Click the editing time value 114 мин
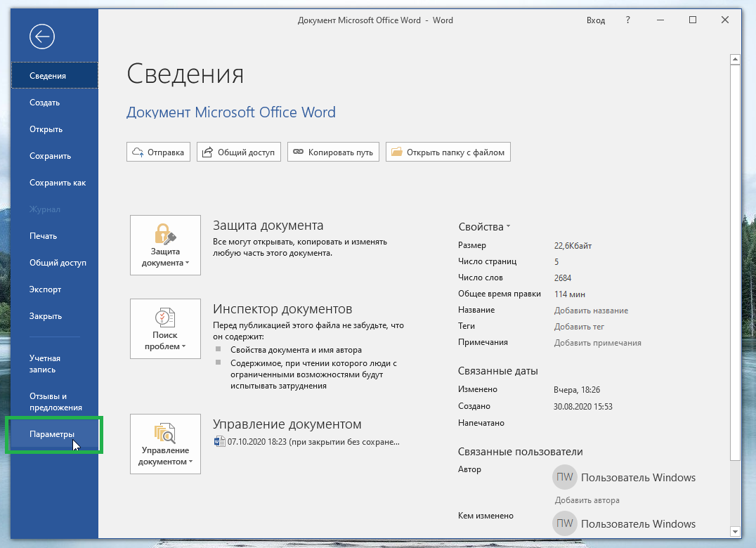Image resolution: width=756 pixels, height=548 pixels. (569, 294)
